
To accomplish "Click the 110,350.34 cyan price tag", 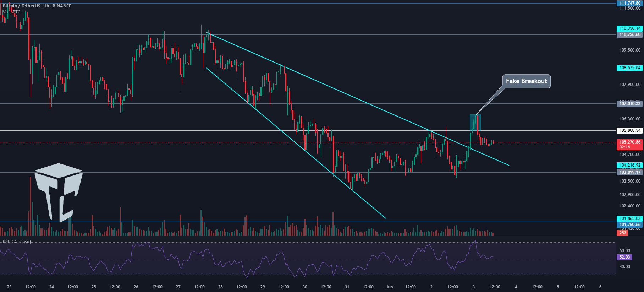I will [630, 28].
